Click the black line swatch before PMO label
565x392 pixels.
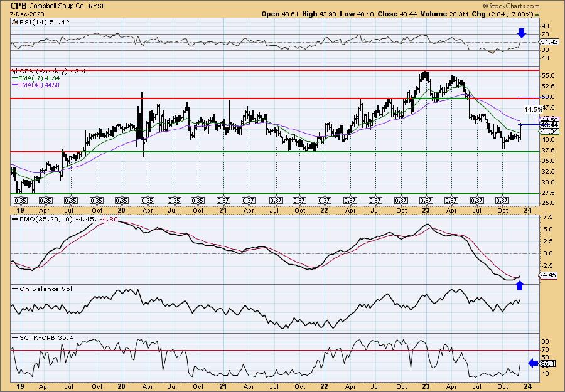[15, 219]
